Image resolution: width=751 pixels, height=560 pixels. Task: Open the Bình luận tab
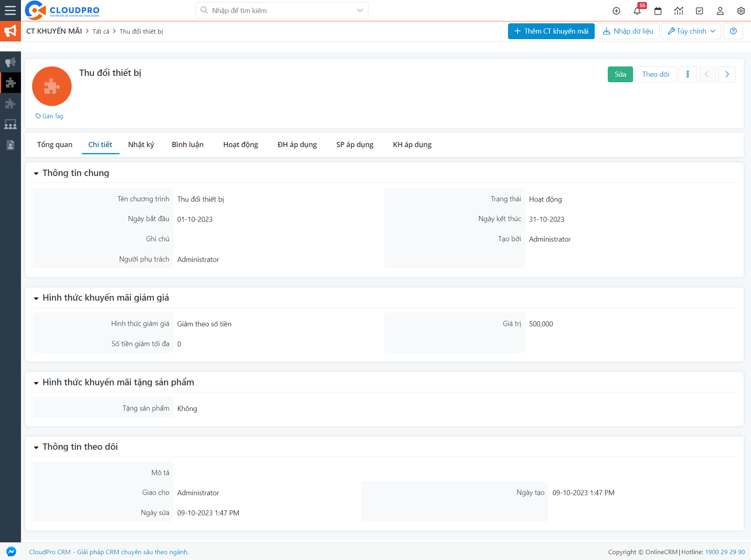pos(188,145)
